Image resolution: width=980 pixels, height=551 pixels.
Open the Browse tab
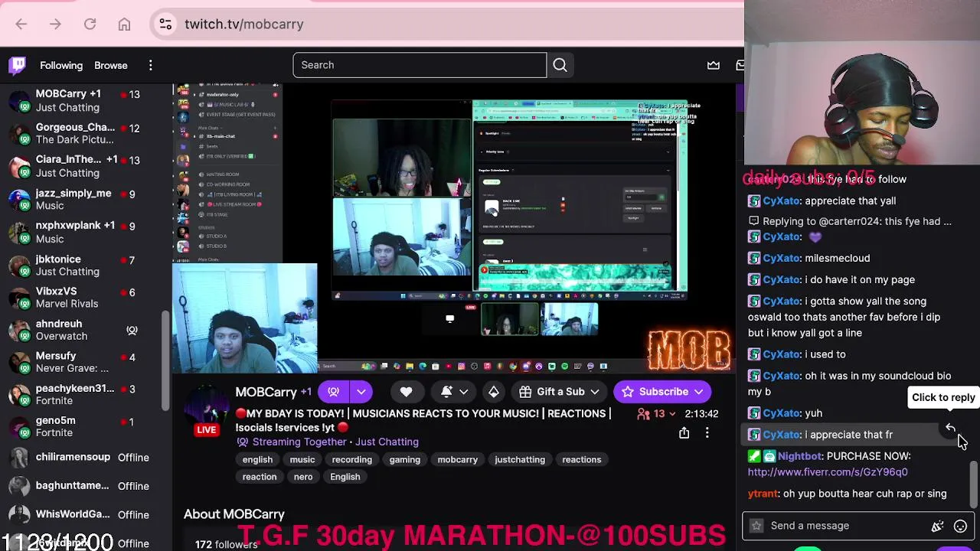(111, 65)
